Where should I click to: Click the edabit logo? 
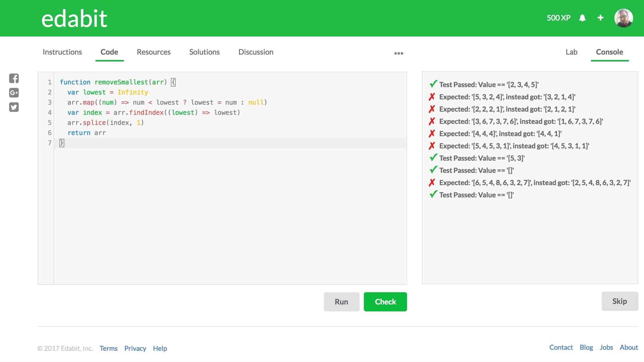[x=74, y=18]
